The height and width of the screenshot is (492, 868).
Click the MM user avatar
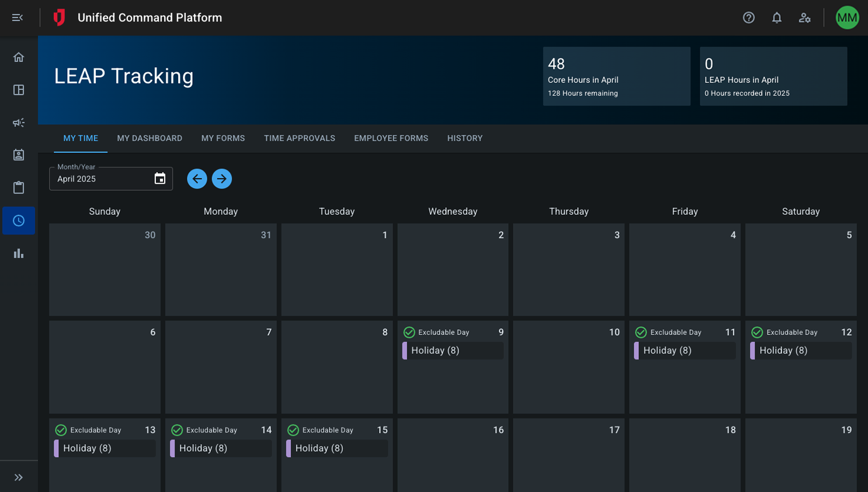(x=846, y=18)
